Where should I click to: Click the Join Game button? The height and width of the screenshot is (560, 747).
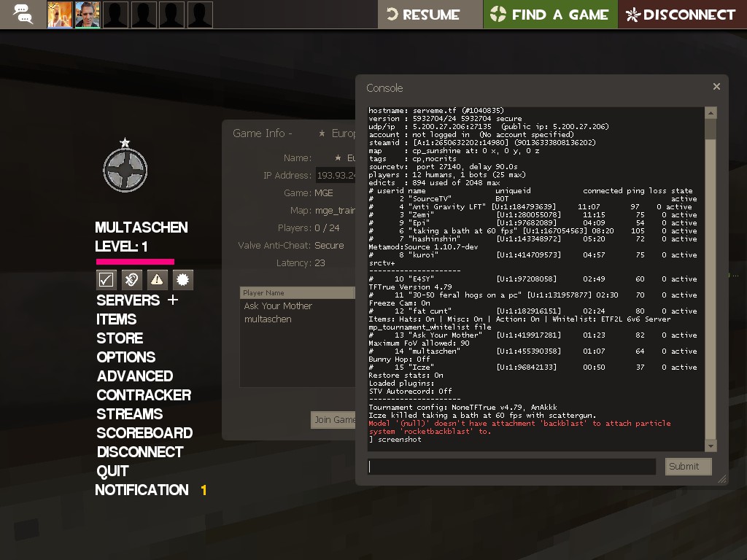[333, 419]
